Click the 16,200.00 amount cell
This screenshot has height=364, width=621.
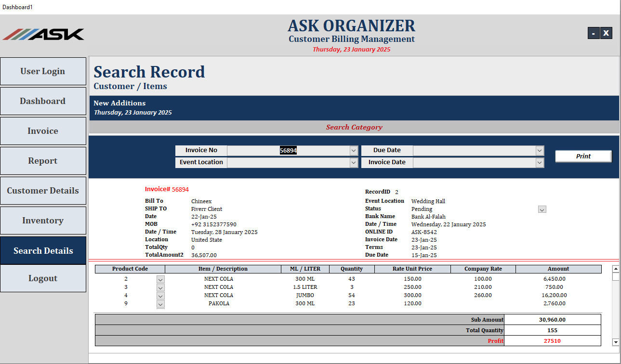point(554,296)
